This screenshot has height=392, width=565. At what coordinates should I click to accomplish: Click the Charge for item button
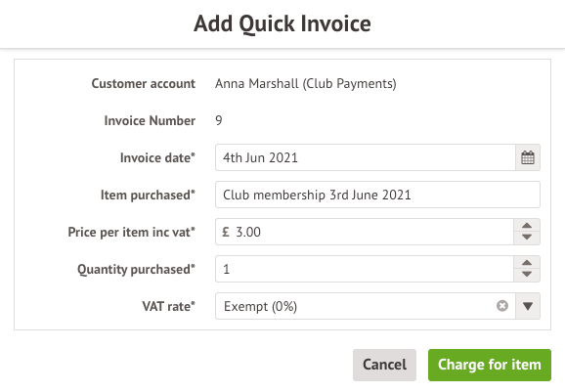point(490,365)
